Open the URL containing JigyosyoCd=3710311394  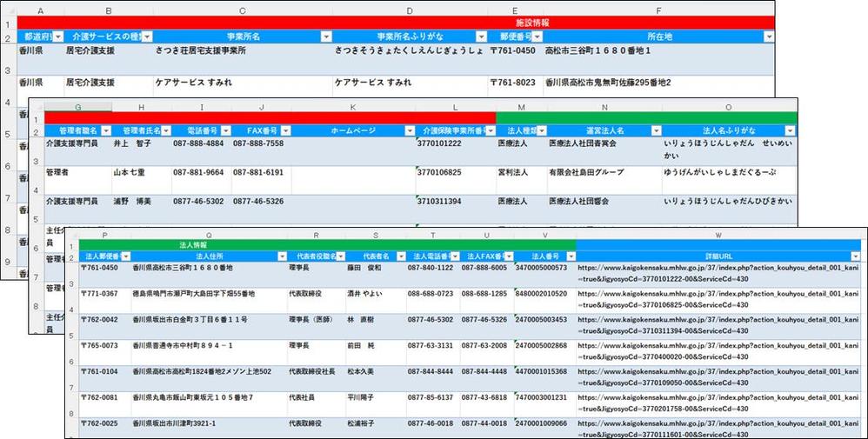[718, 325]
